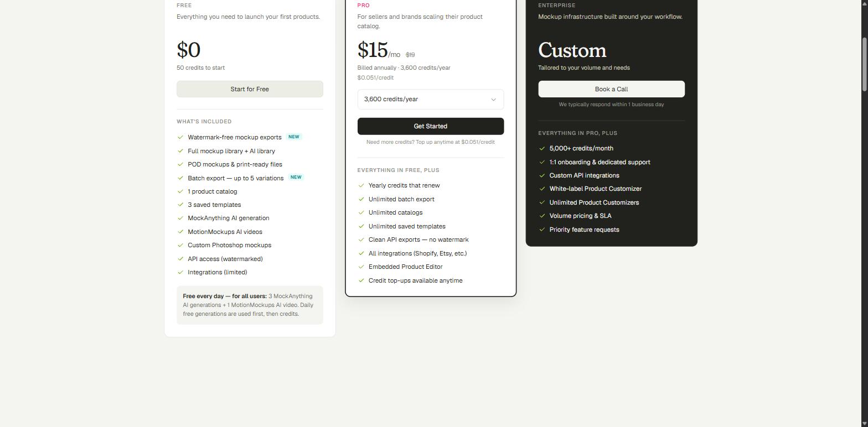Click checkmark beside MockAnything AI generation
The height and width of the screenshot is (427, 868).
(x=180, y=218)
